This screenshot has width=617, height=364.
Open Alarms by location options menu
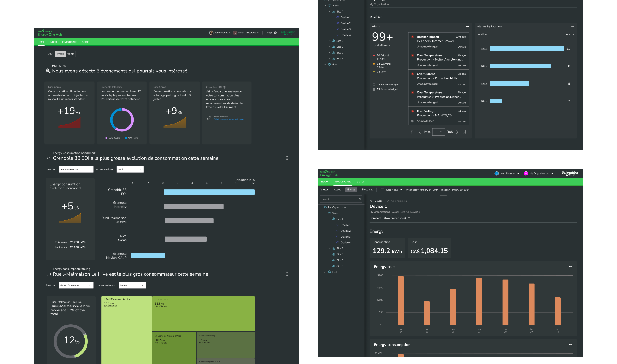(x=572, y=26)
